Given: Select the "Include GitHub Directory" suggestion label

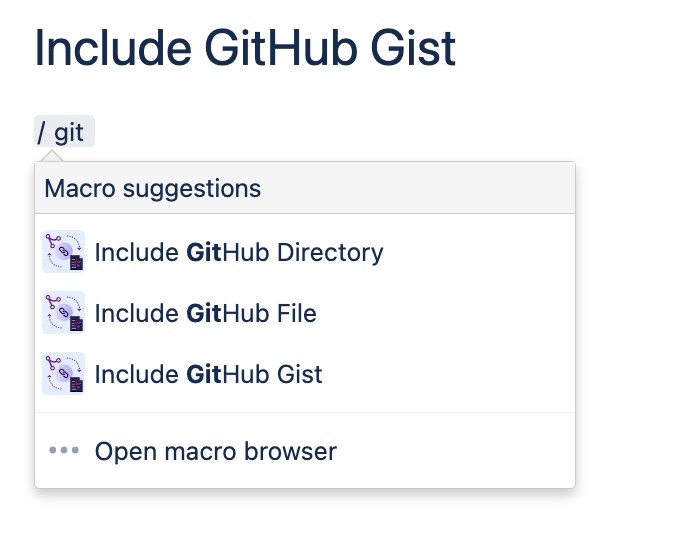Looking at the screenshot, I should pyautogui.click(x=239, y=253).
